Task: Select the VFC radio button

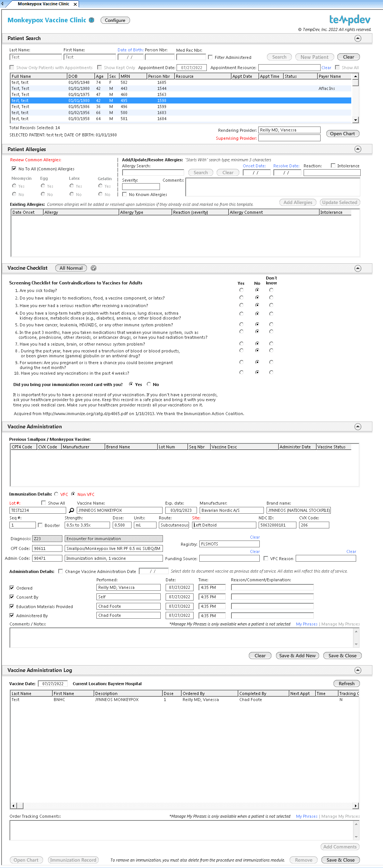Action: click(x=56, y=494)
